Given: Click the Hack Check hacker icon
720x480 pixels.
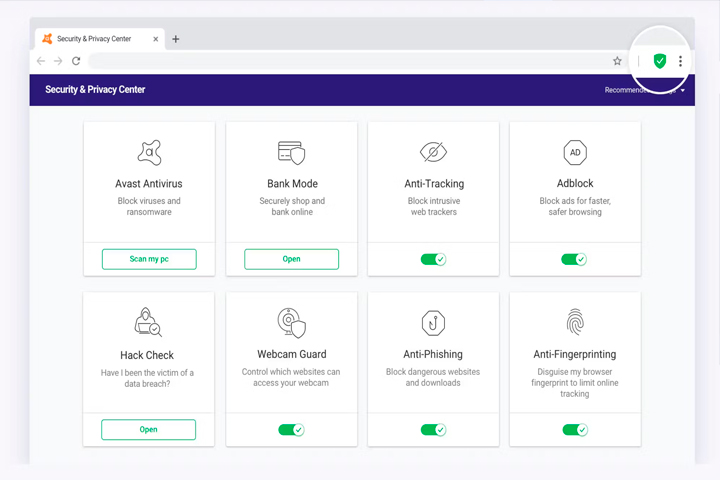Looking at the screenshot, I should click(x=148, y=322).
